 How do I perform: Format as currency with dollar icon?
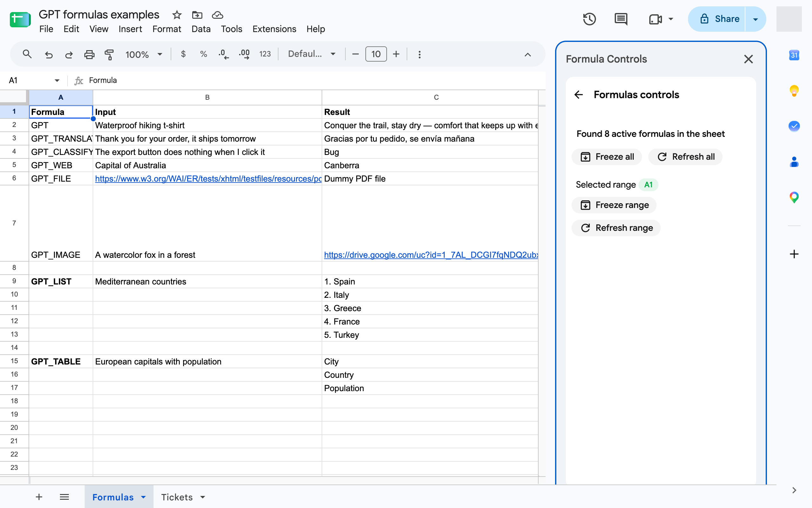183,54
